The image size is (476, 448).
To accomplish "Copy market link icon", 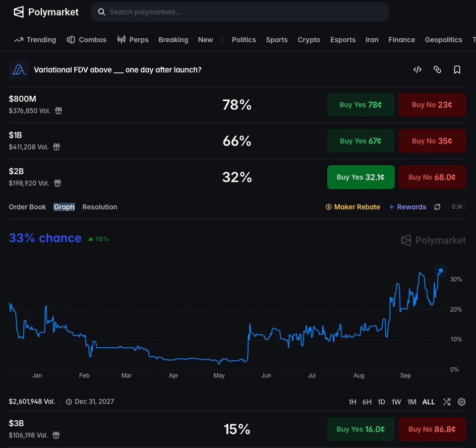I will click(437, 69).
